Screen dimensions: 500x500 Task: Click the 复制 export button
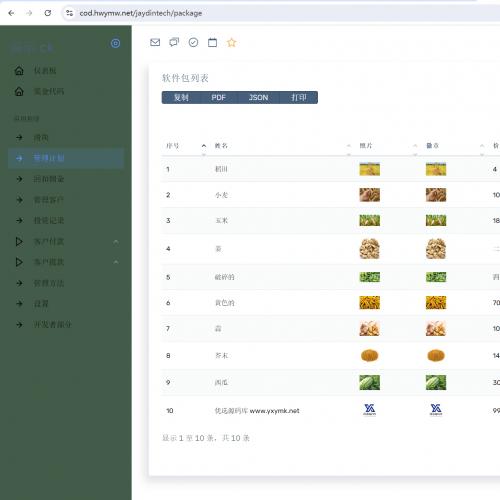181,97
